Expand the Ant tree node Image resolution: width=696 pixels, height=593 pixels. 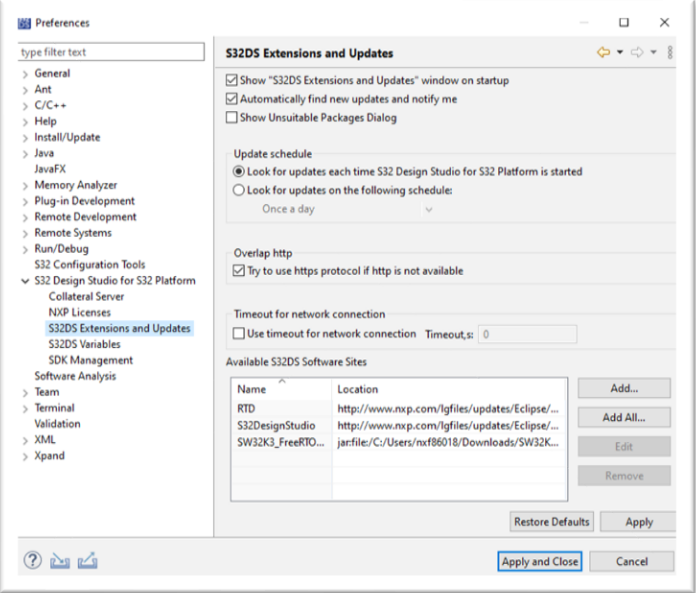[25, 90]
